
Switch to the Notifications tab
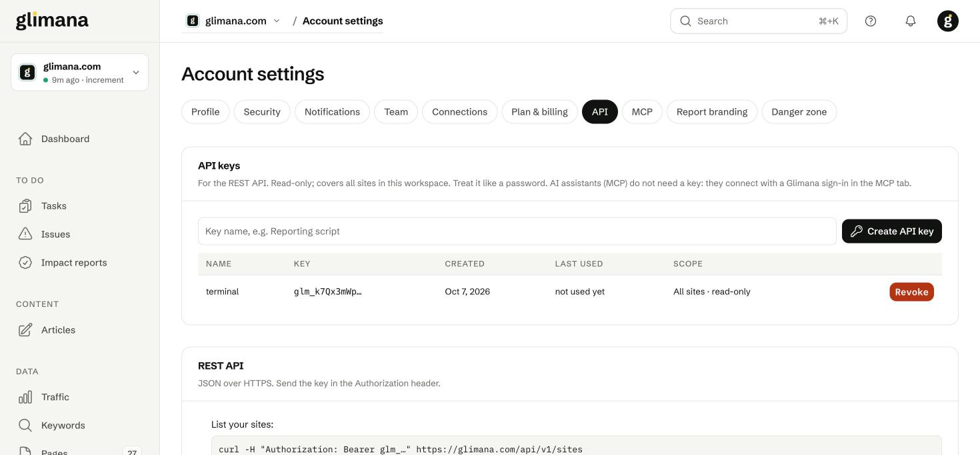click(332, 111)
